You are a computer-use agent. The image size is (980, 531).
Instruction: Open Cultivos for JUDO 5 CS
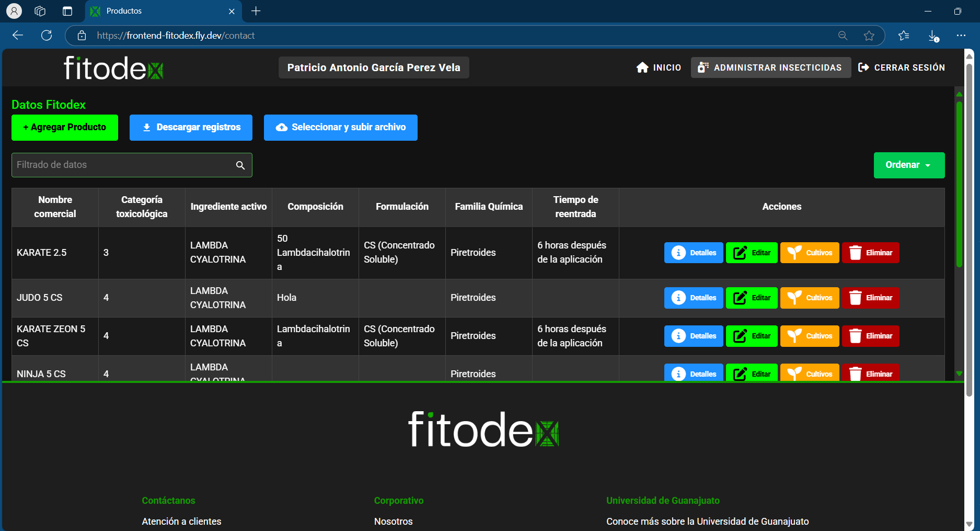point(810,298)
